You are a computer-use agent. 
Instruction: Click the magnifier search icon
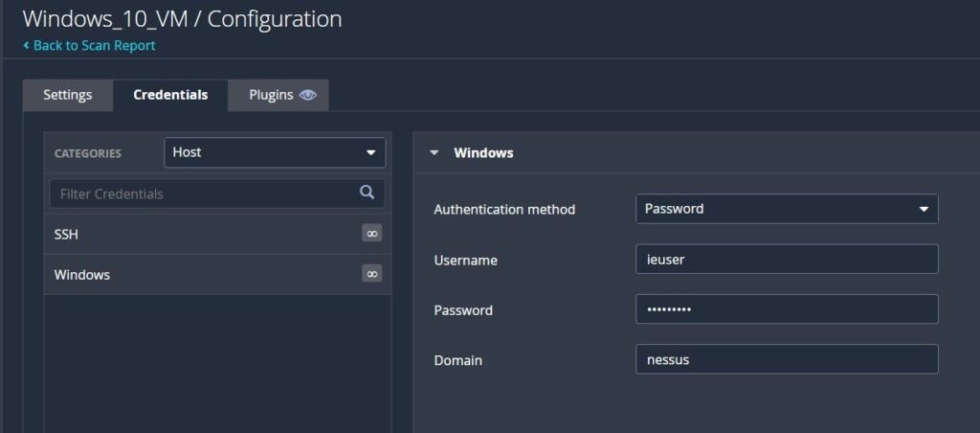[x=367, y=193]
